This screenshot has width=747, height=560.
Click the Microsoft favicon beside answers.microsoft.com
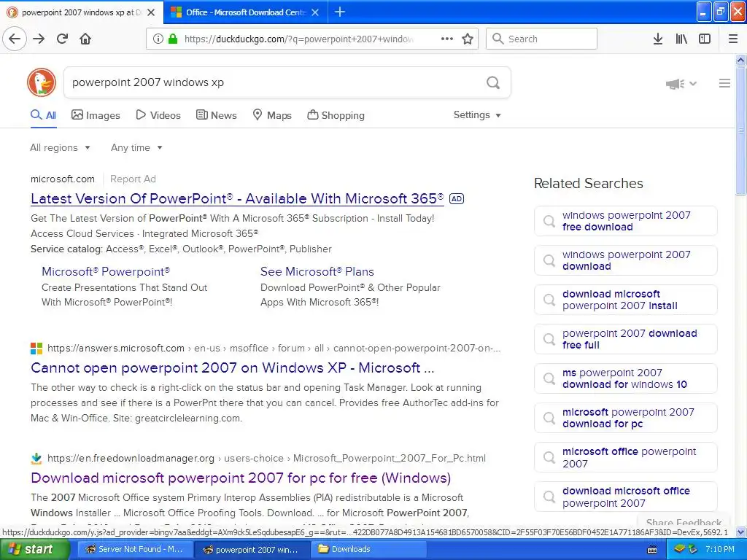pyautogui.click(x=36, y=349)
